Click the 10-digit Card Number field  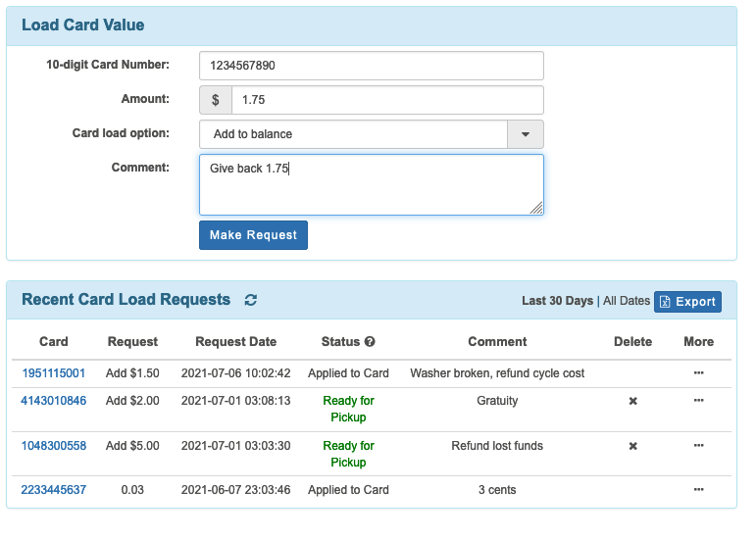coord(371,66)
